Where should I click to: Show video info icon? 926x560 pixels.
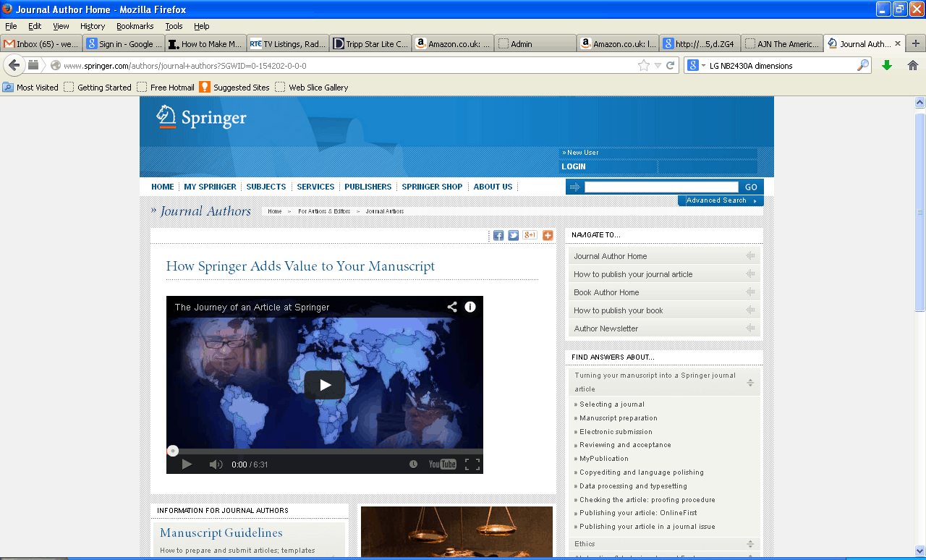470,307
